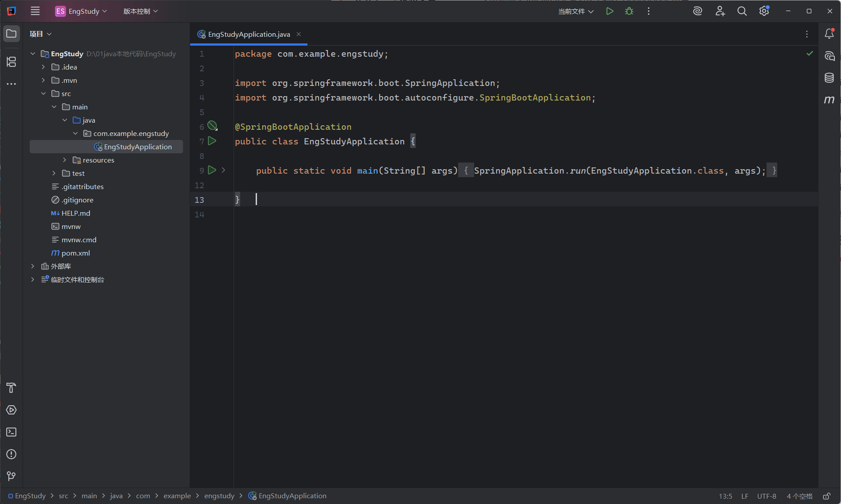Open more run actions in the title bar

click(x=649, y=11)
